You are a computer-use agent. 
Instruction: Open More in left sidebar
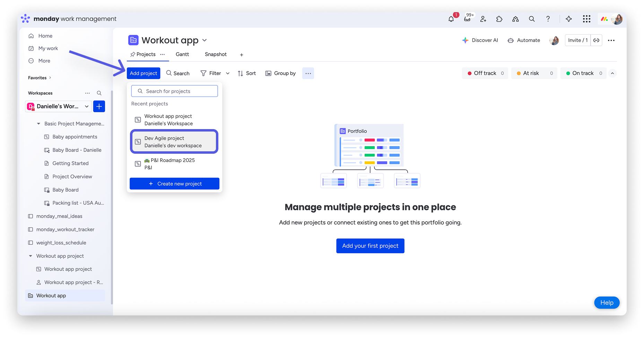pos(44,61)
